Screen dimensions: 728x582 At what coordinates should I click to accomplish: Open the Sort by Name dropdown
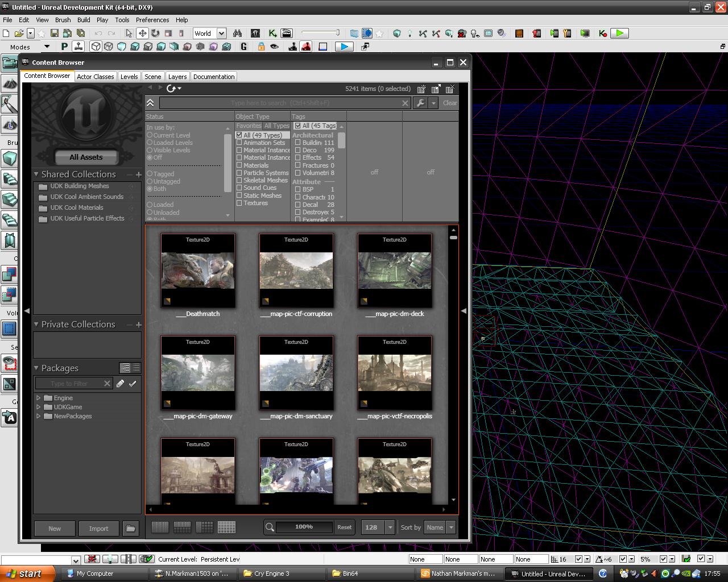click(x=440, y=527)
